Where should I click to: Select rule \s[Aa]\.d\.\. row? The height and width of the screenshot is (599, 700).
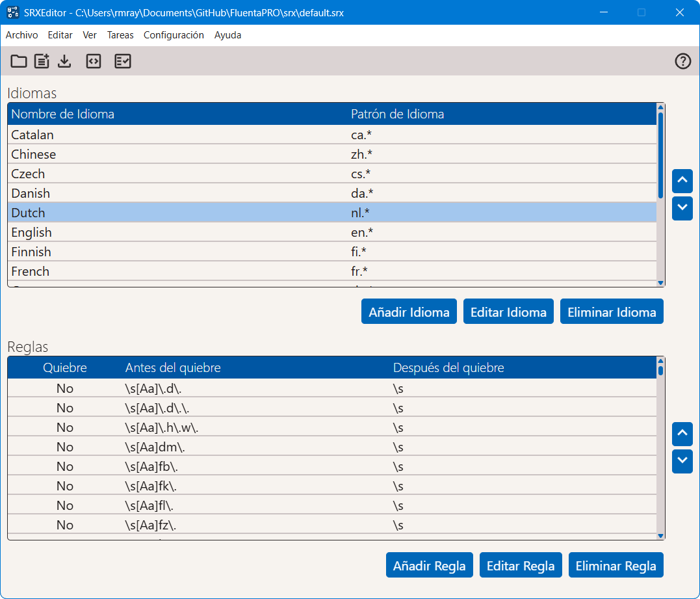[x=332, y=408]
